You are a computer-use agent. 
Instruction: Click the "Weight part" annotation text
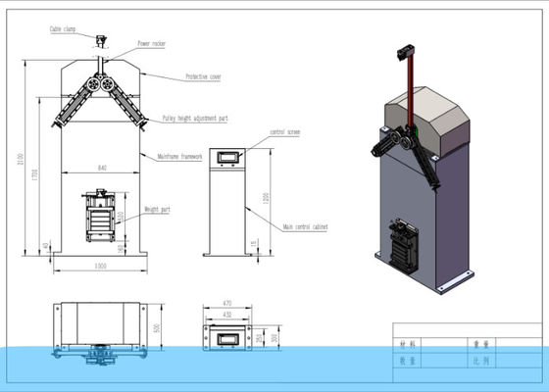[x=157, y=210]
